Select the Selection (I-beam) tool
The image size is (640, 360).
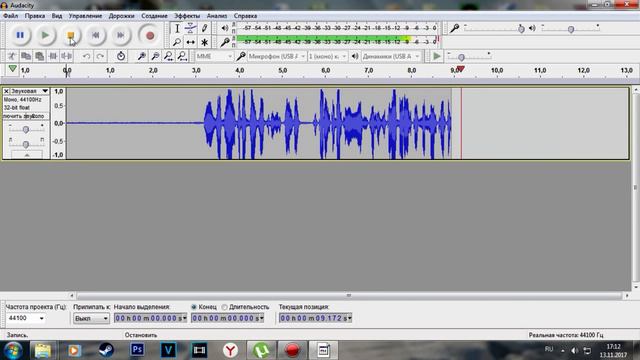coord(177,29)
